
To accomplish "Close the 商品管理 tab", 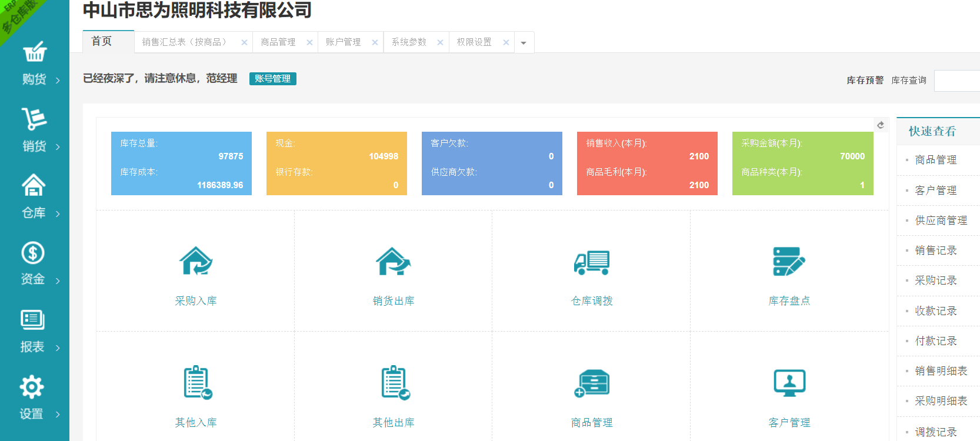I will click(x=309, y=42).
